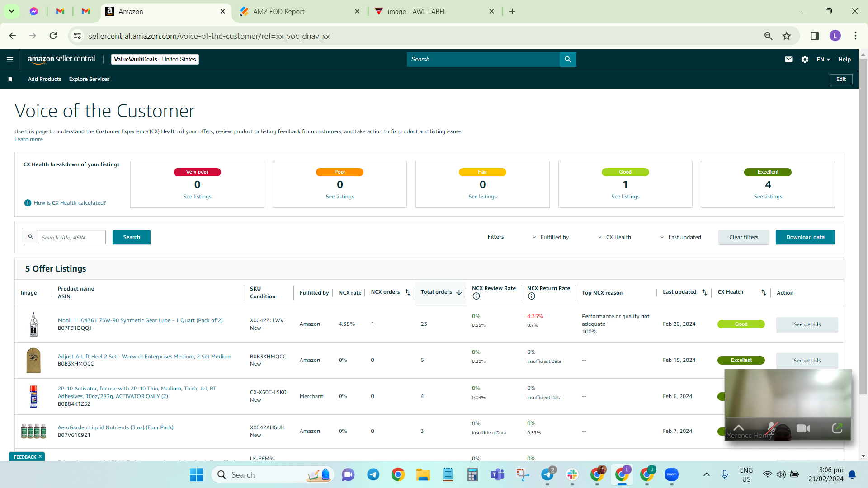Click the header search magnifier button
The height and width of the screenshot is (488, 868).
[568, 59]
